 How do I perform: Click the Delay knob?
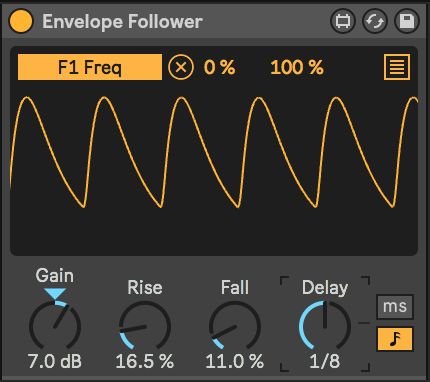(325, 327)
